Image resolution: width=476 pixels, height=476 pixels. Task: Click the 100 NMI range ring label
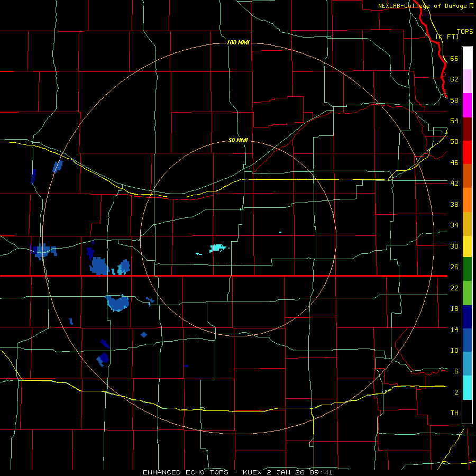tap(238, 42)
